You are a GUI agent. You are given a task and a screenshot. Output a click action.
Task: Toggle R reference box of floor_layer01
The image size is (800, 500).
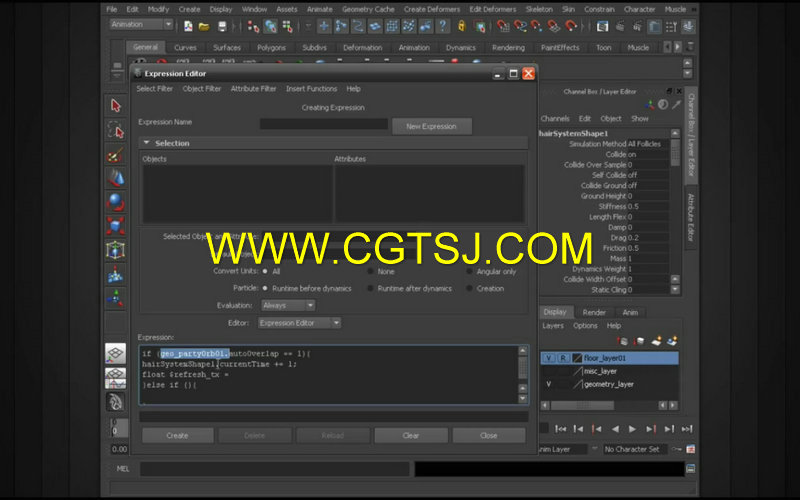click(563, 358)
